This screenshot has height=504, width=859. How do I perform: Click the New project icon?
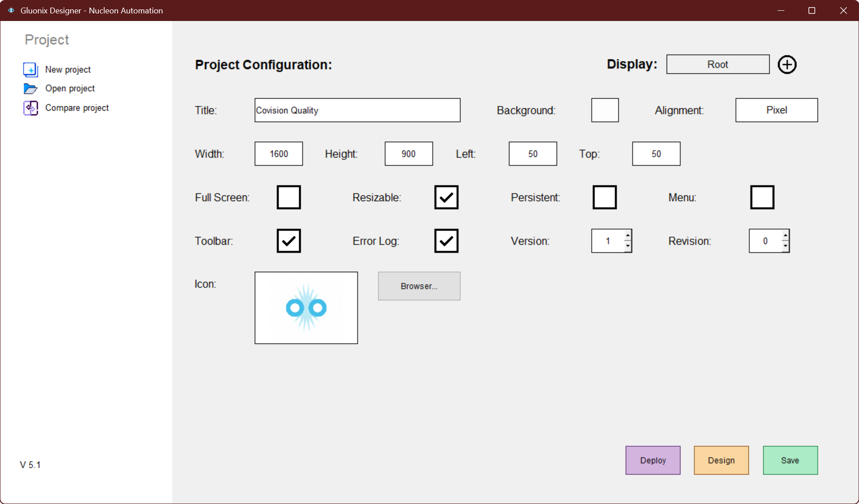point(30,69)
